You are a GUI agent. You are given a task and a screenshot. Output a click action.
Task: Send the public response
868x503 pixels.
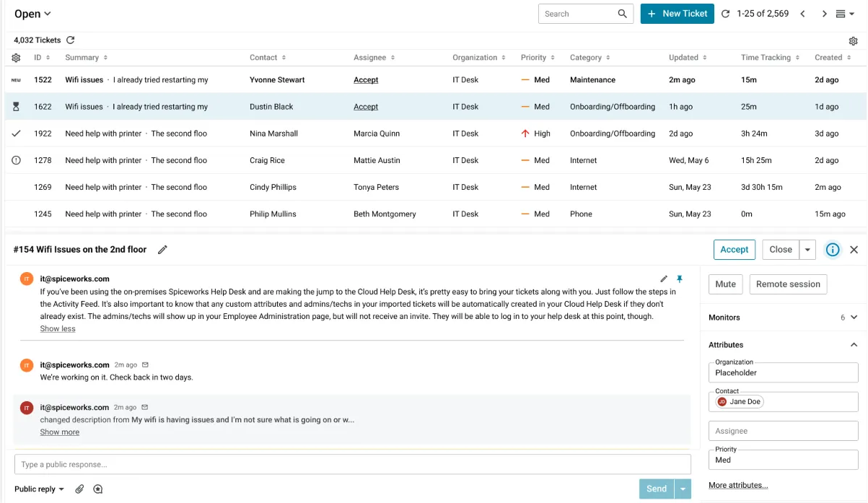(x=657, y=489)
